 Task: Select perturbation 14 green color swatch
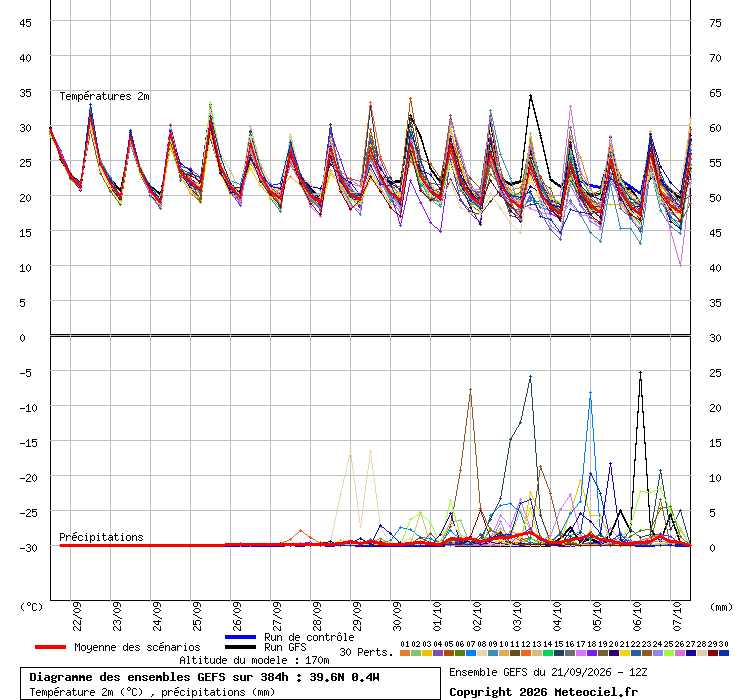pos(547,653)
